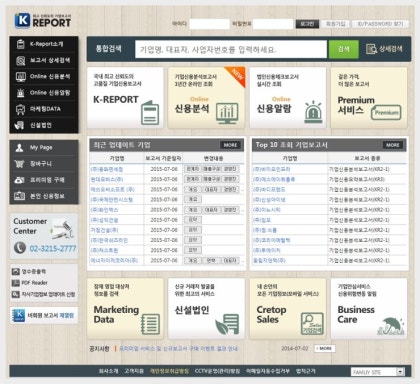Open the 마케팅DATA sidebar icon

tap(21, 109)
